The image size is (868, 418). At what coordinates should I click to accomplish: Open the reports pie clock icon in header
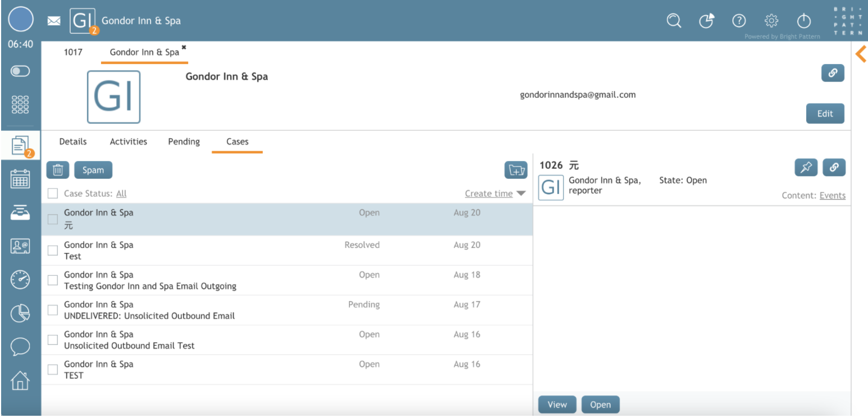tap(706, 21)
